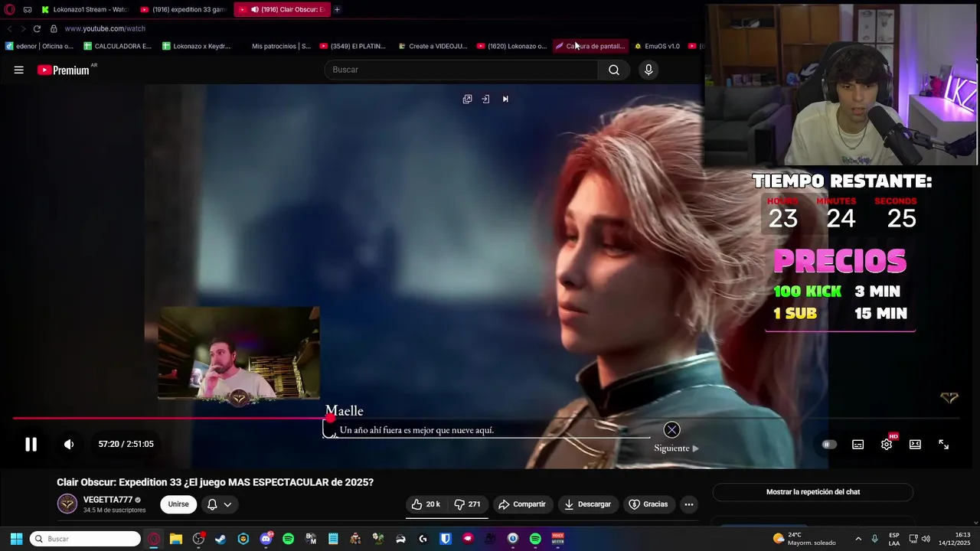Open the green Spotify icon beside Discord
Viewport: 980px width, 551px height.
point(288,539)
